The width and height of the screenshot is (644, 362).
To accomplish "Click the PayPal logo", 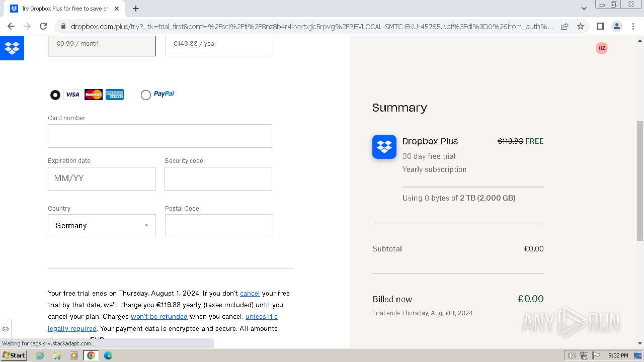I will [164, 94].
